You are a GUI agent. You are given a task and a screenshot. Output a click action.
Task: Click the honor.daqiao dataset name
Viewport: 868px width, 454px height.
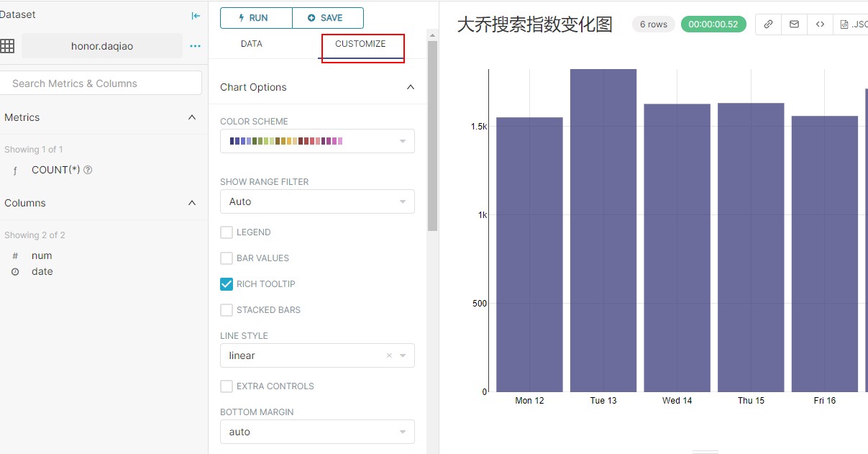[x=102, y=46]
